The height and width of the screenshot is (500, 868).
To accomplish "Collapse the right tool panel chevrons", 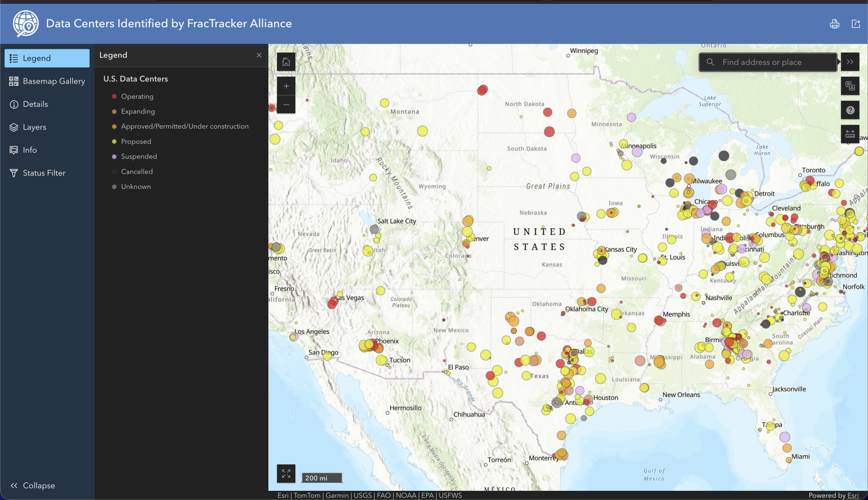I will (x=850, y=62).
